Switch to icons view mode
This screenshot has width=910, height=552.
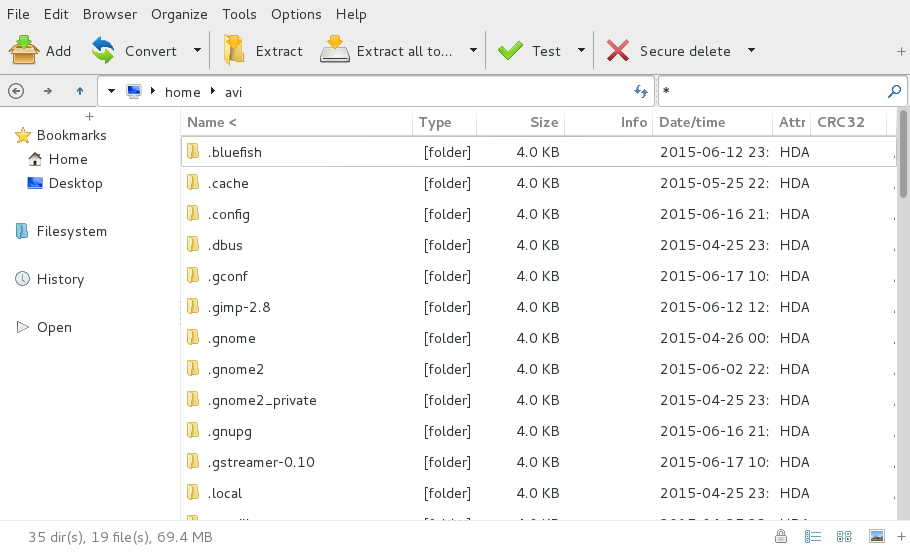pyautogui.click(x=844, y=537)
